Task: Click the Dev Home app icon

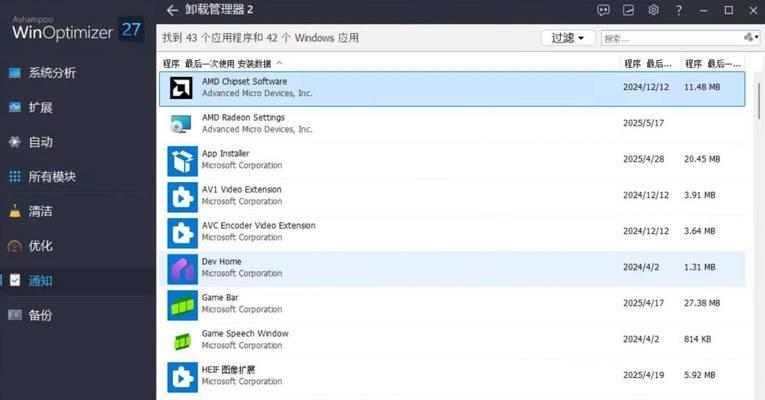Action: pyautogui.click(x=182, y=269)
